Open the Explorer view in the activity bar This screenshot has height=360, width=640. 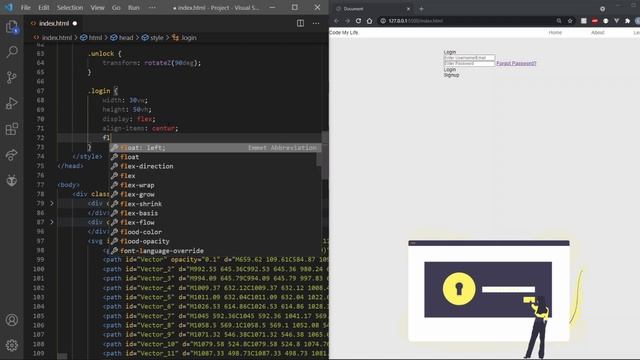tap(12, 27)
